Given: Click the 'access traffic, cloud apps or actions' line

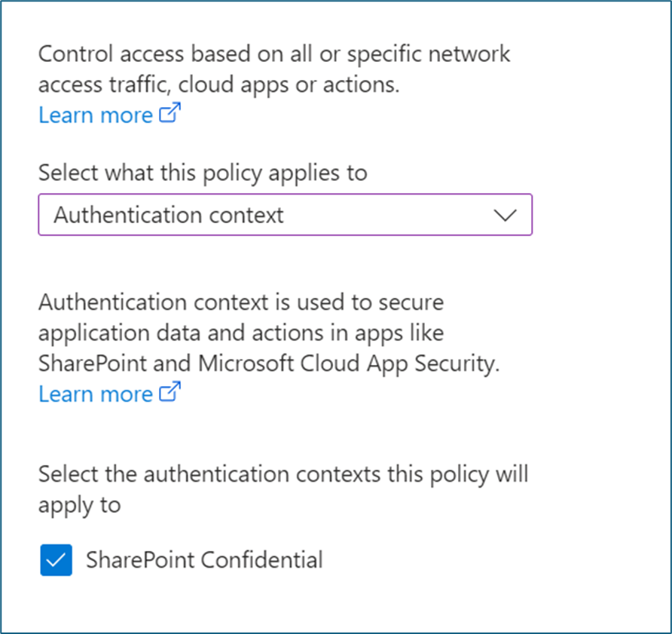Looking at the screenshot, I should click(218, 84).
